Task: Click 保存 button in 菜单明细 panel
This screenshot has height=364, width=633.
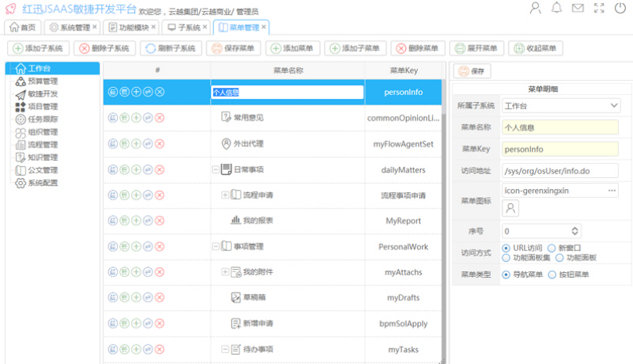Action: (x=472, y=71)
